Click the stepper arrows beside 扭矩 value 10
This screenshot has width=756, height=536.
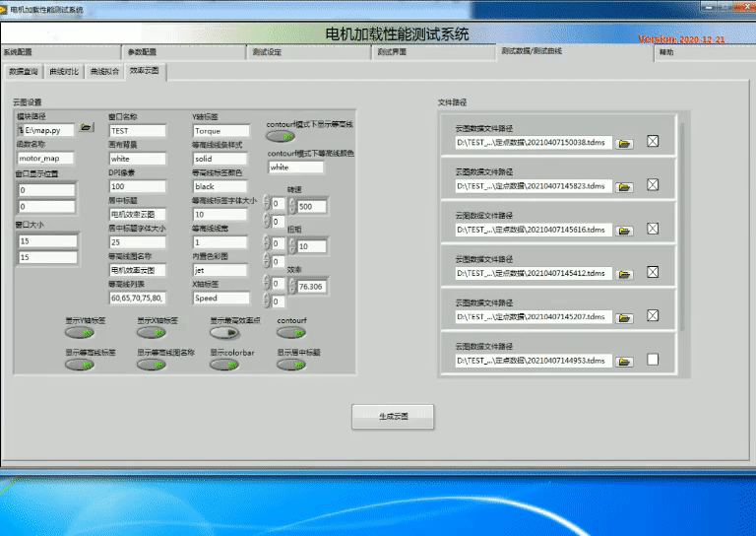(x=291, y=246)
